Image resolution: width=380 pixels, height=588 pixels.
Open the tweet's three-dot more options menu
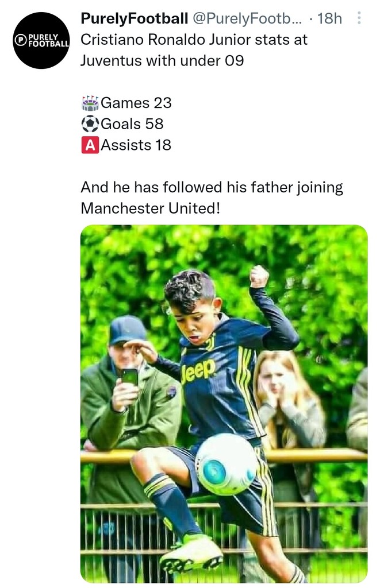(360, 18)
